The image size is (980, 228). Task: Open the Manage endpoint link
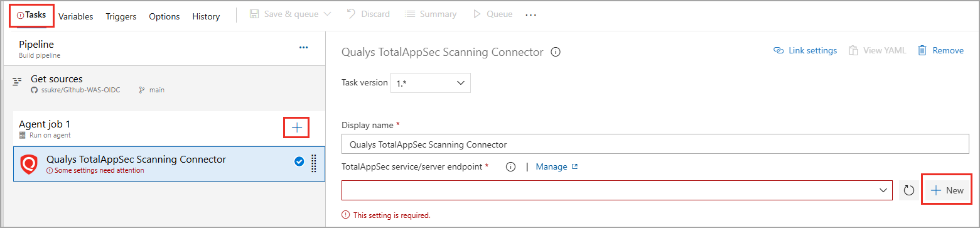click(557, 166)
